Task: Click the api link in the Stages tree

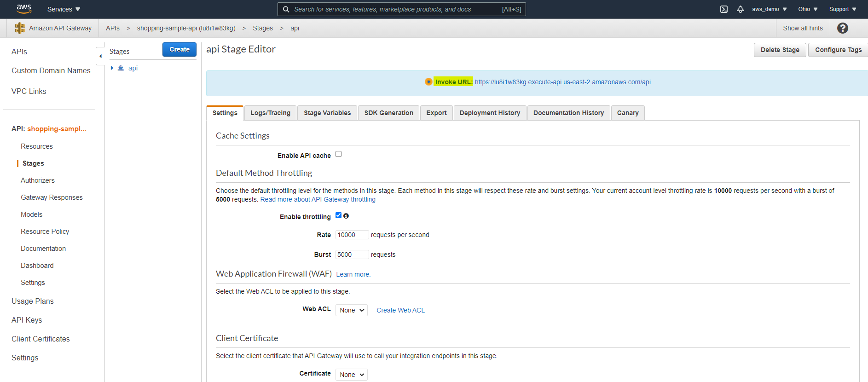Action: click(133, 68)
